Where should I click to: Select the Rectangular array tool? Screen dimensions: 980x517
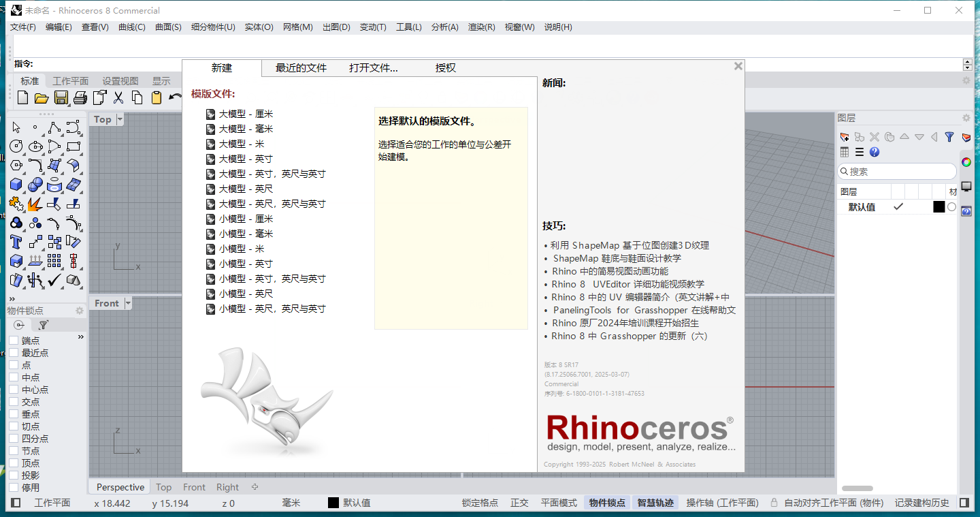[x=54, y=261]
